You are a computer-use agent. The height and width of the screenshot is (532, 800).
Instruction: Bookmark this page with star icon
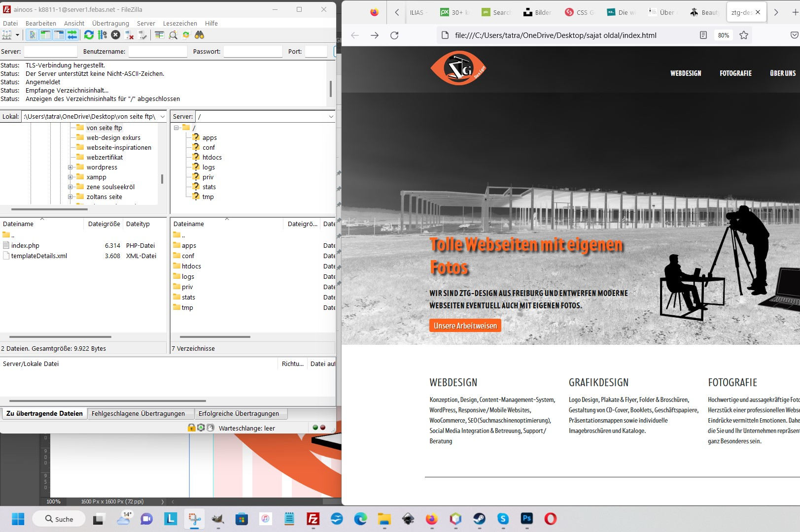coord(744,35)
